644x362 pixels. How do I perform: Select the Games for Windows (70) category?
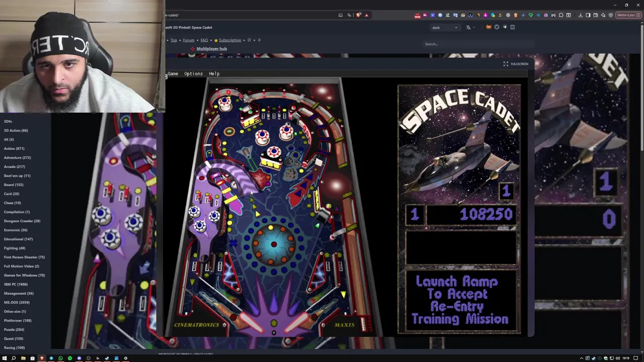(24, 275)
